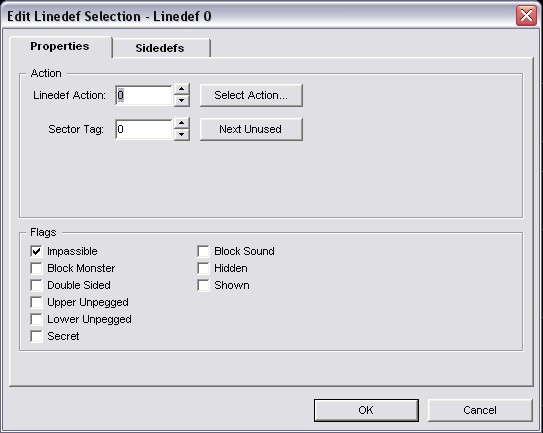Click the Next Unused button
This screenshot has height=433, width=543.
[x=251, y=129]
